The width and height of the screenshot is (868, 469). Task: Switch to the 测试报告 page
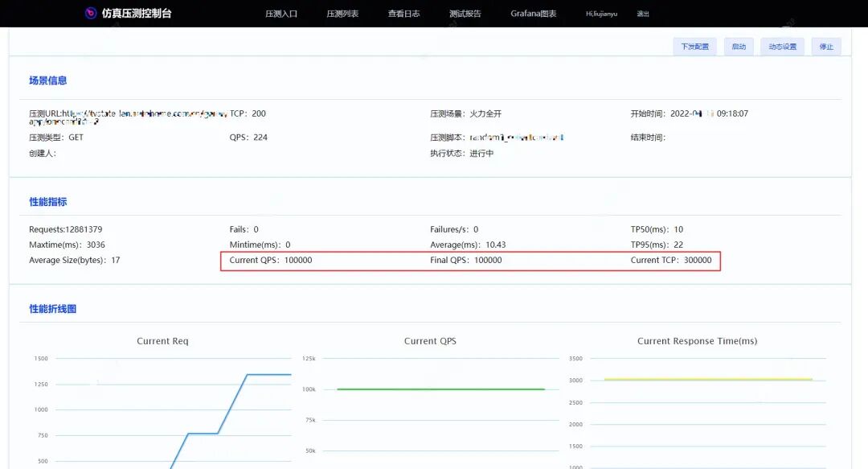[x=465, y=14]
